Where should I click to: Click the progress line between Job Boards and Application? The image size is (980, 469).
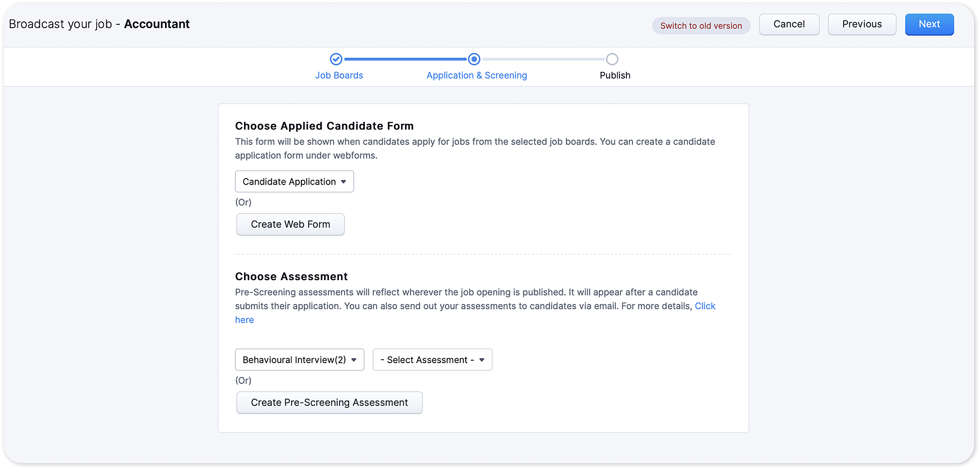tap(405, 59)
